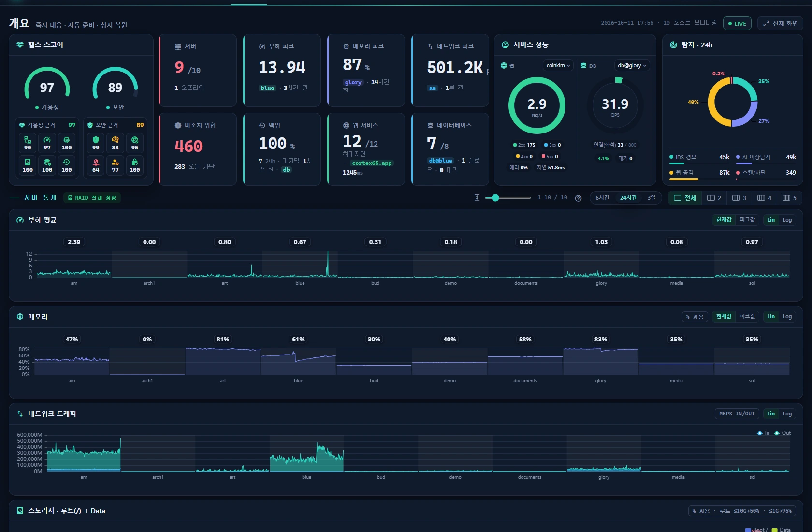
Task: Select the 6시간 time range tab
Action: [602, 198]
